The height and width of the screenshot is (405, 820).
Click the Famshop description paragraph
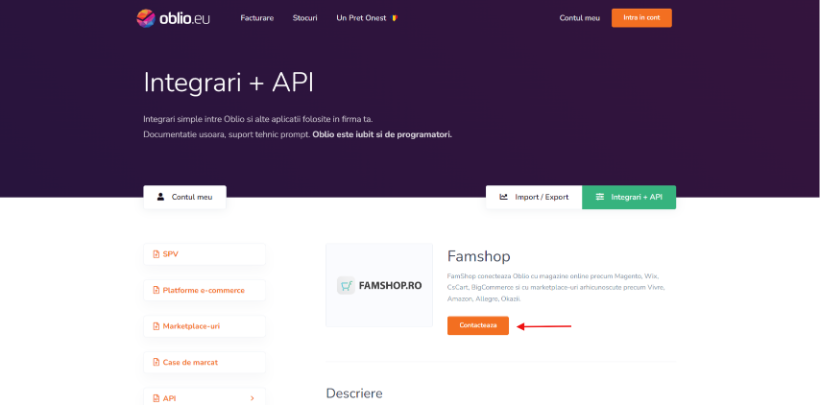(555, 287)
